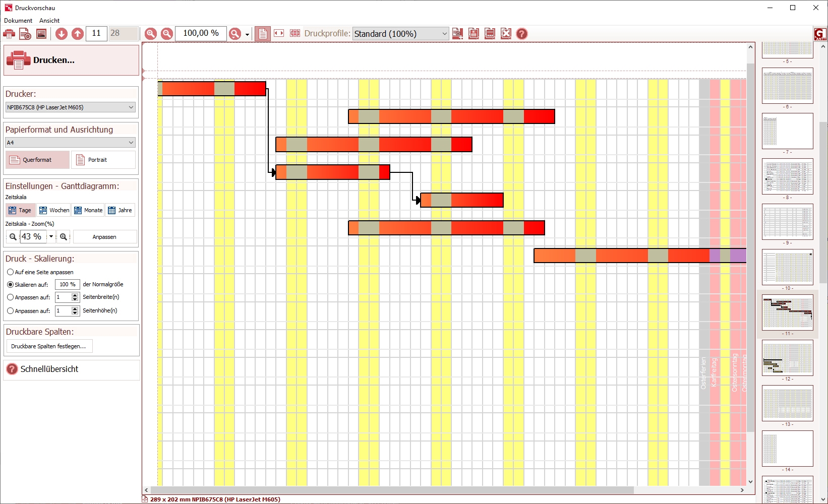The width and height of the screenshot is (828, 504).
Task: Open the Dokument menu
Action: point(18,21)
